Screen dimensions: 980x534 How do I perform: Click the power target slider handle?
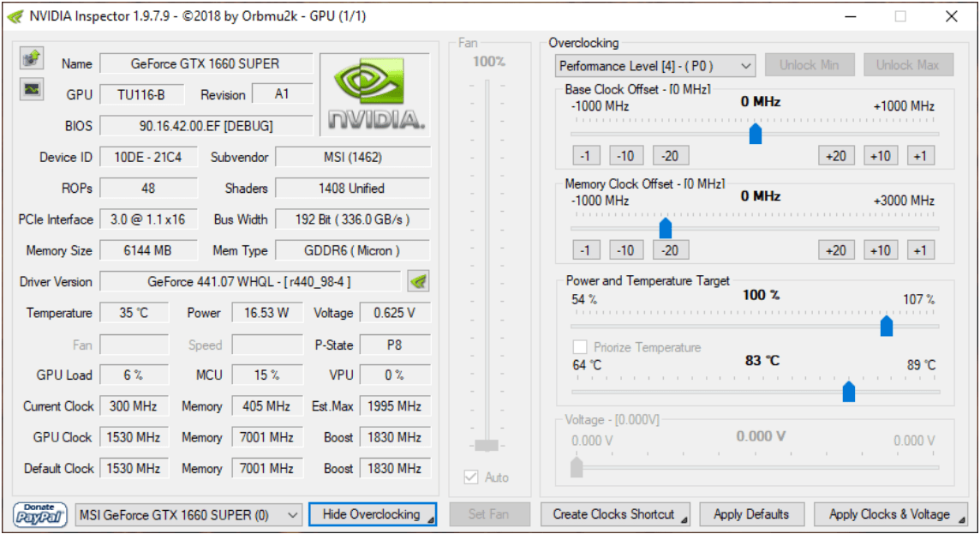point(887,326)
